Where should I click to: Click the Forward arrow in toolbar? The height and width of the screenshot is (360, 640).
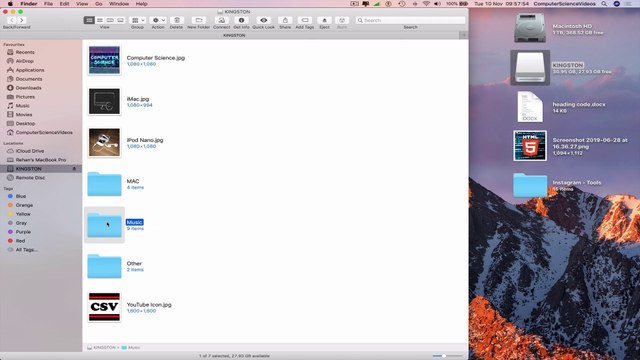coord(22,20)
